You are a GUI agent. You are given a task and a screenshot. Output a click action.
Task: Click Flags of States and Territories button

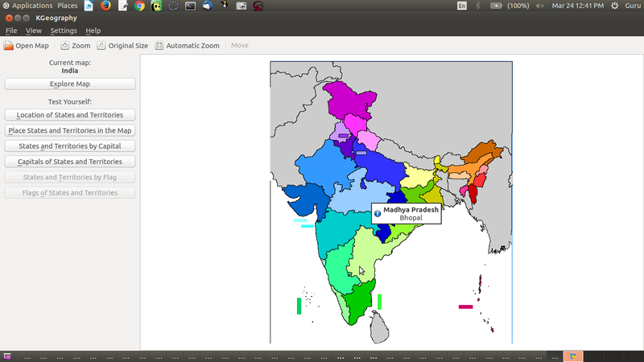tap(70, 193)
